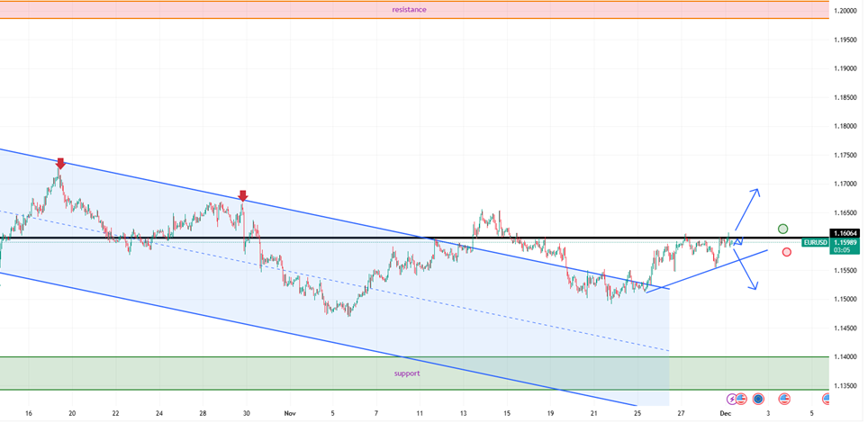Select the red circle below the black line
The width and height of the screenshot is (868, 423).
click(x=787, y=252)
